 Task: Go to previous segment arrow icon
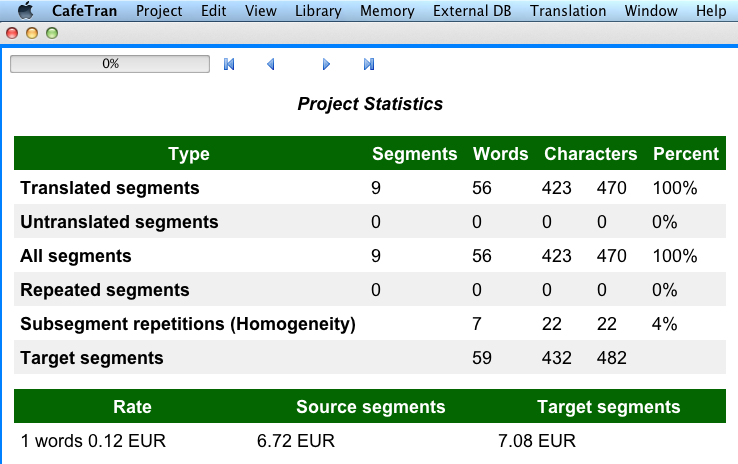tap(270, 64)
